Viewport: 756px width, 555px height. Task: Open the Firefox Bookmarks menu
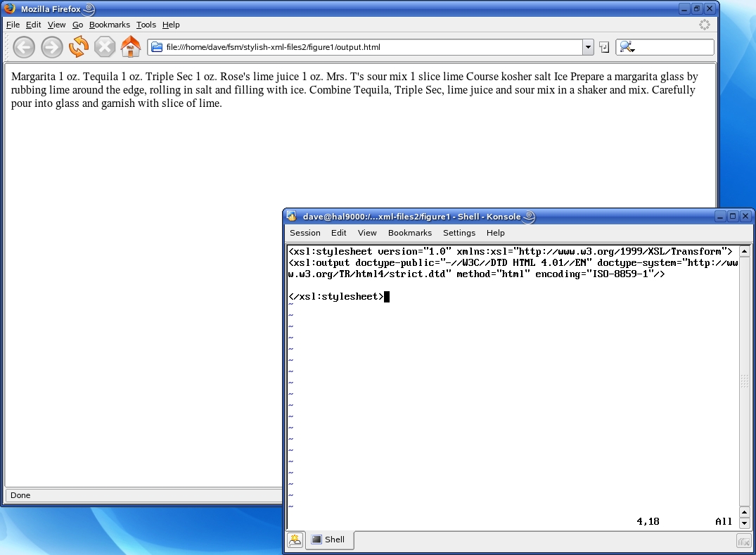coord(110,25)
